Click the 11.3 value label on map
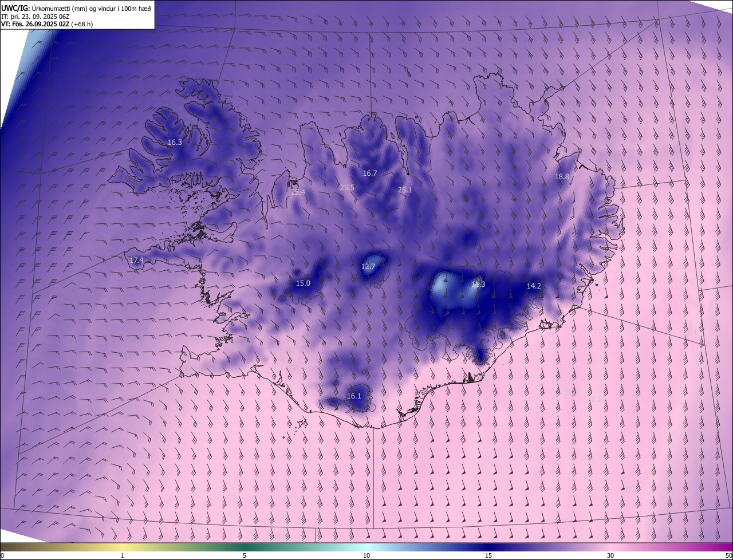Screen dimensions: 733x560 click(x=478, y=285)
